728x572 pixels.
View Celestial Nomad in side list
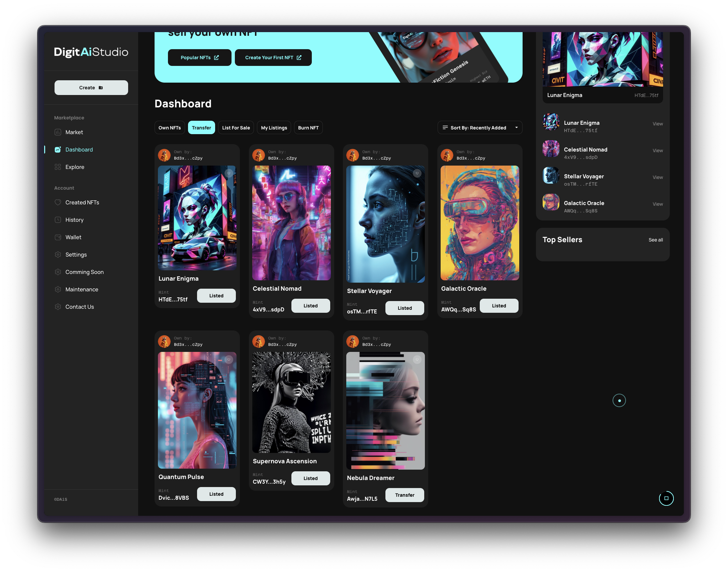657,151
